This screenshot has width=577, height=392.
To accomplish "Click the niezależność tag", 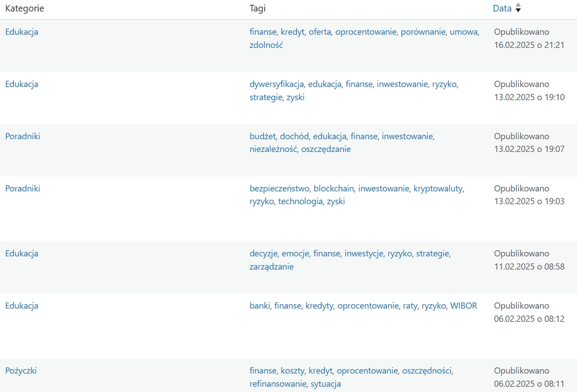I will [x=273, y=149].
